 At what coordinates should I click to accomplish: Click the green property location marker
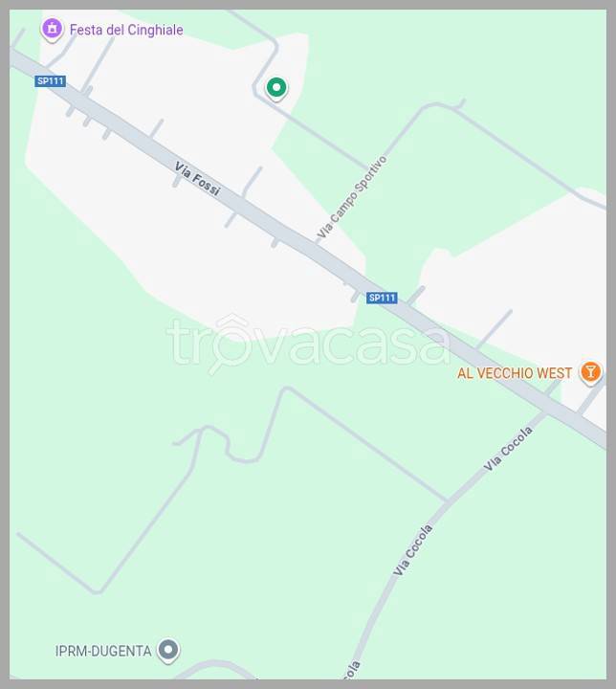click(x=276, y=88)
